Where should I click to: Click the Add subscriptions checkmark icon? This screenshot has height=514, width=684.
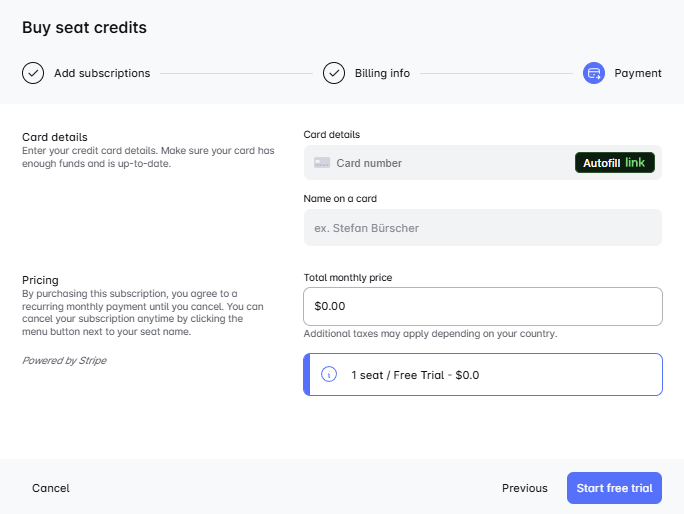(x=33, y=73)
